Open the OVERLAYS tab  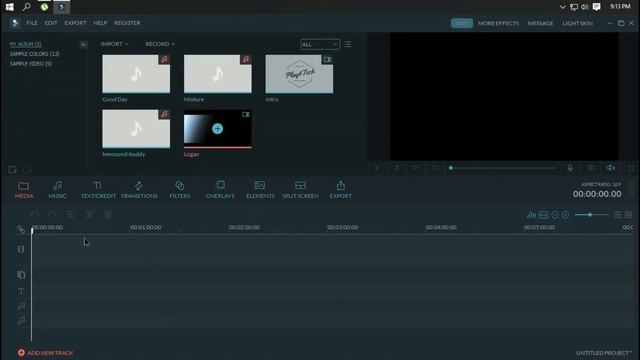pos(220,190)
